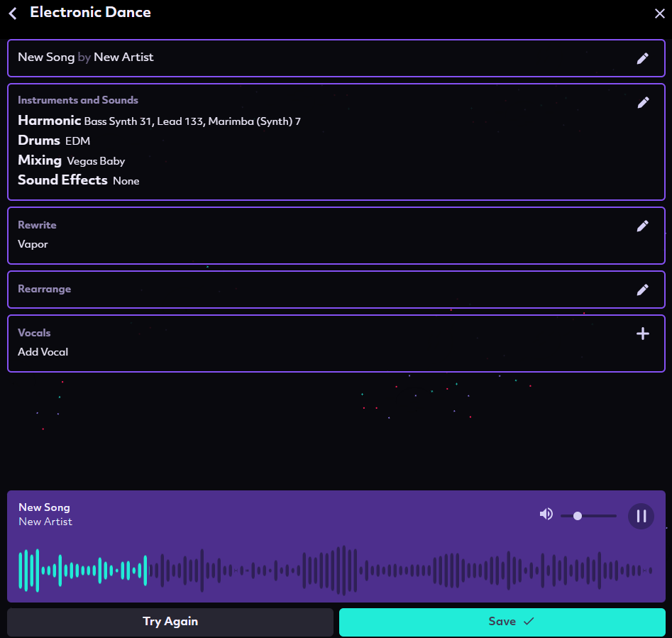Click Try Again to regenerate song

point(170,622)
